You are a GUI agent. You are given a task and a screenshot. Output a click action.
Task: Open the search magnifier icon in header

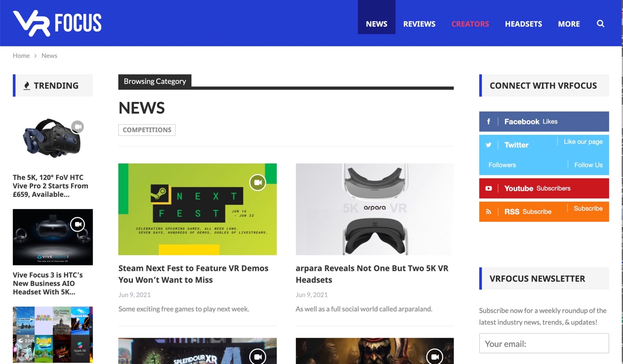coord(600,24)
